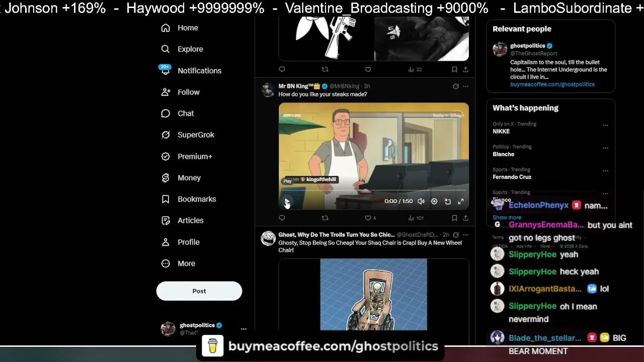Like the steak tweet with 4 likes
Screen dimensions: 644x362
point(370,218)
